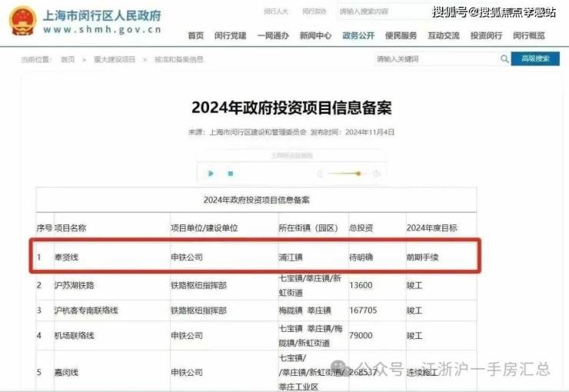
Task: Click the volume up speaker icon
Action: [377, 174]
